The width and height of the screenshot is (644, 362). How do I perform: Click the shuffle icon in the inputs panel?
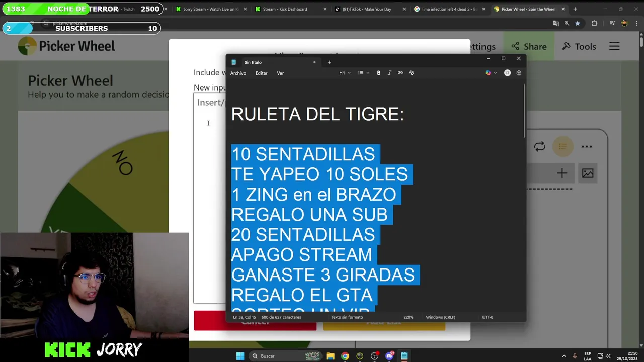[540, 146]
